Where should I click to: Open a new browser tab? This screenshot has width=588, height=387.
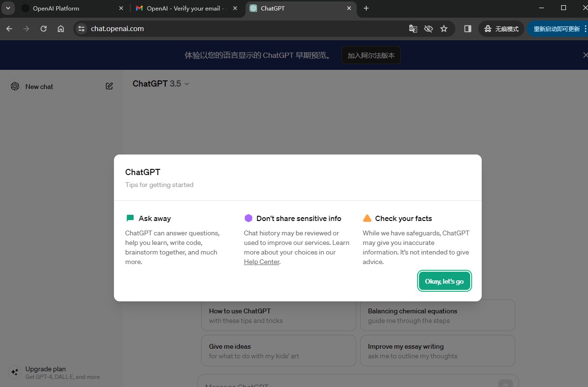pos(366,8)
